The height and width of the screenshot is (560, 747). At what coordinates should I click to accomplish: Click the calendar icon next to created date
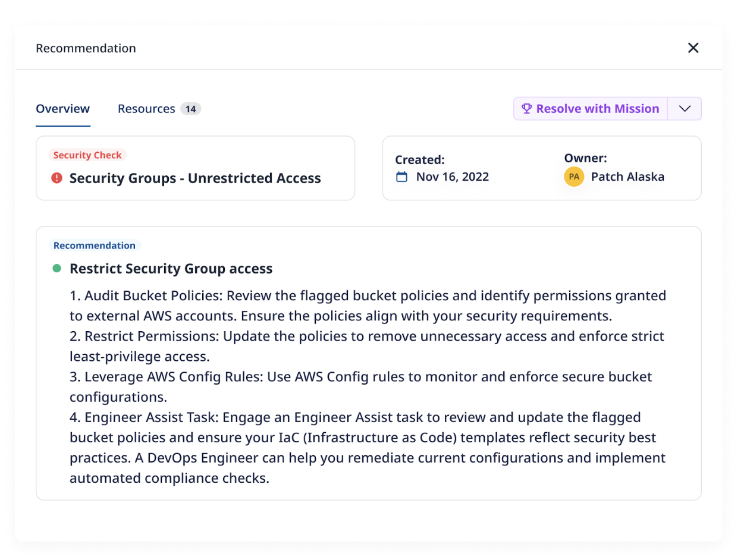coord(402,177)
